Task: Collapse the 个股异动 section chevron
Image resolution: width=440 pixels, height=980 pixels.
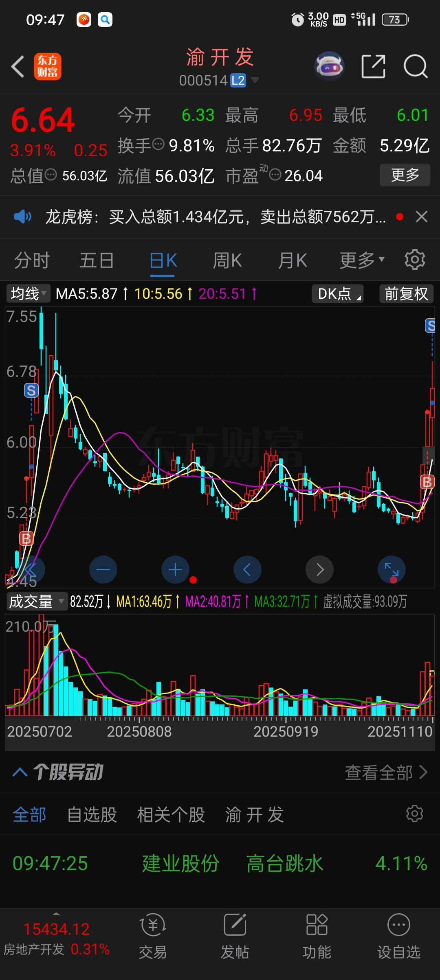Action: (20, 772)
